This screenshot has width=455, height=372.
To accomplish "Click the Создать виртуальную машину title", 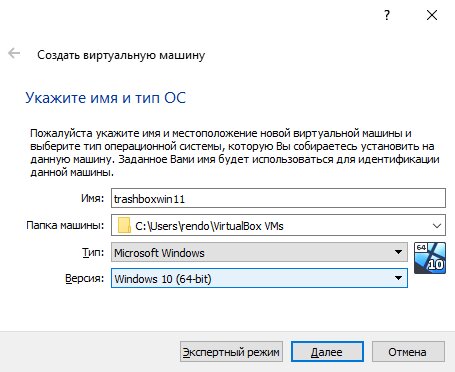I will pos(121,55).
